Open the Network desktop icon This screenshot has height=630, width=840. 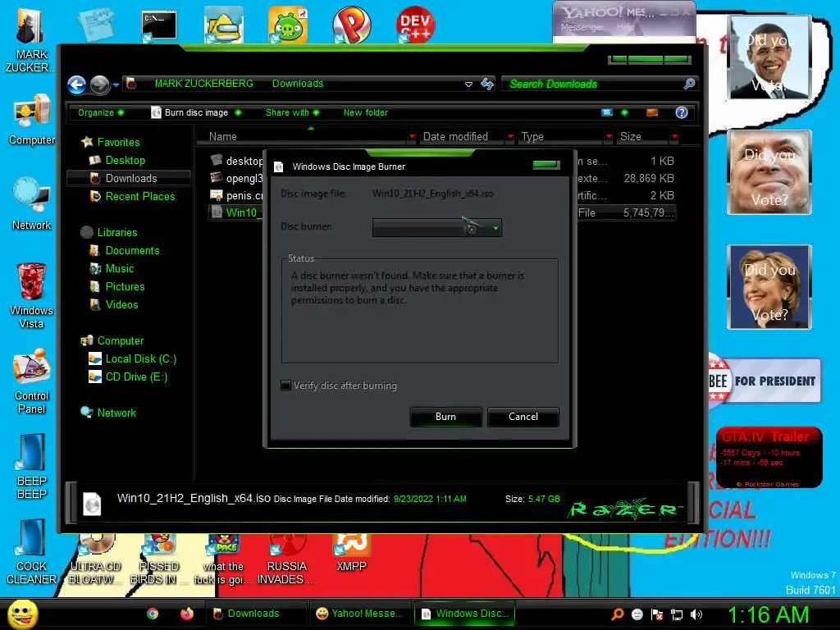(32, 203)
